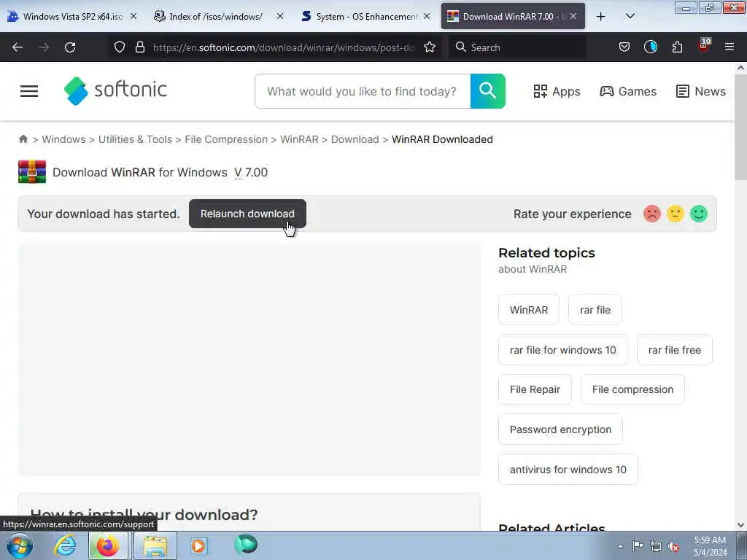
Task: Click Windows in the breadcrumb
Action: click(63, 139)
